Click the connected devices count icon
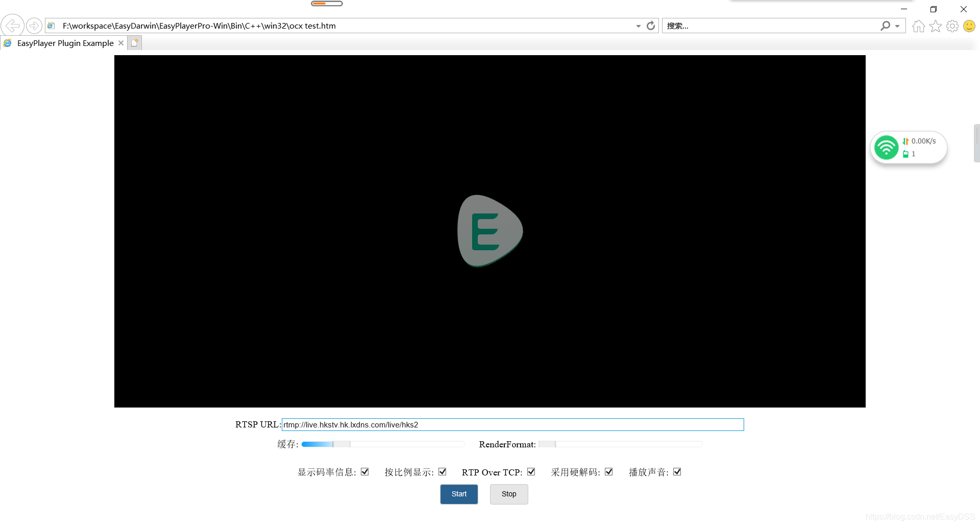 point(905,154)
